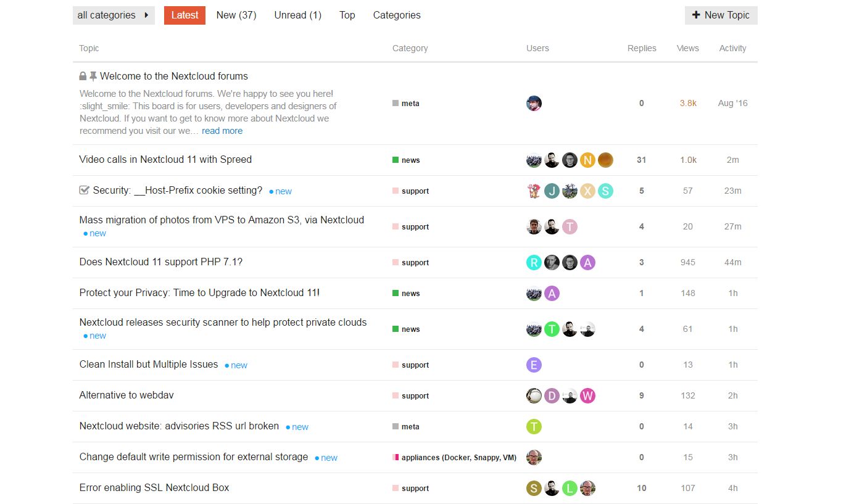Open Clean Install but Multiple Issues topic
This screenshot has height=504, width=862.
pyautogui.click(x=149, y=365)
